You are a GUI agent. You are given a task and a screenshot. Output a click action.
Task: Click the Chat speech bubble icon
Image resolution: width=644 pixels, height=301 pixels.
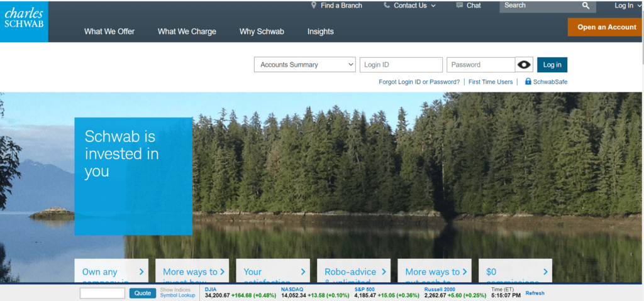click(460, 5)
